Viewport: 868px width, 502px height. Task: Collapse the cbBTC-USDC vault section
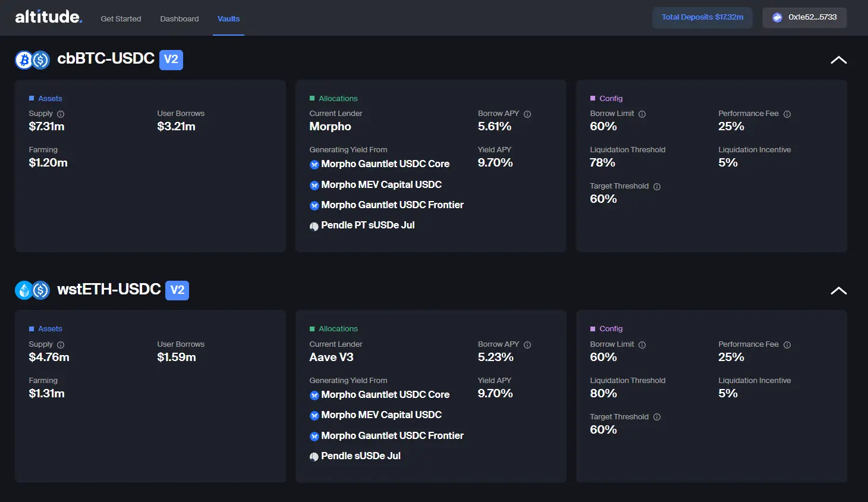click(x=838, y=59)
